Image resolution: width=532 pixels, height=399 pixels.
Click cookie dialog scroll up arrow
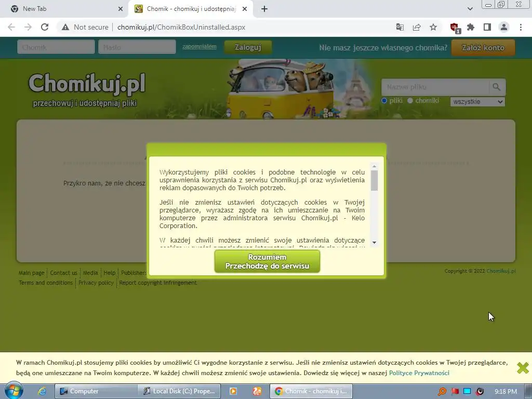(x=374, y=166)
